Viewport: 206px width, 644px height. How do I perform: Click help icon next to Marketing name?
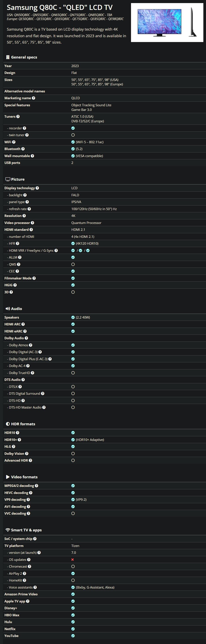[34, 98]
